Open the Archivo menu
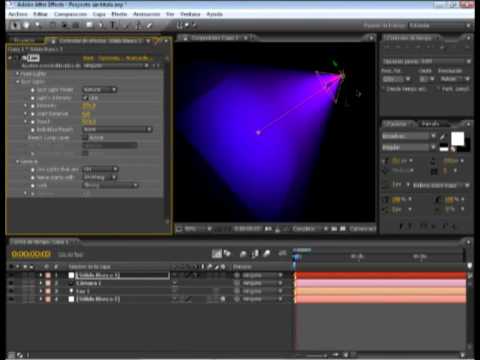 pyautogui.click(x=18, y=14)
